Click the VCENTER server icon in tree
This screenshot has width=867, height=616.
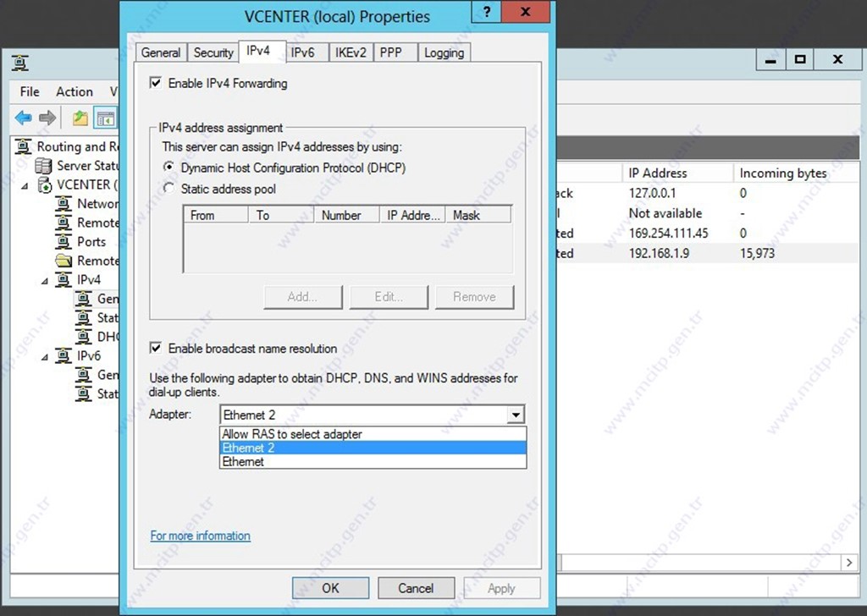45,185
